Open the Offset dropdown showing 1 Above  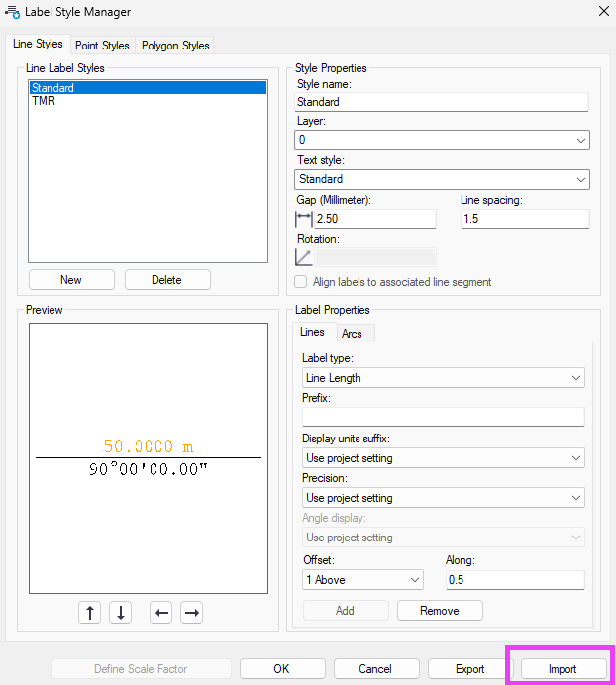tap(362, 580)
